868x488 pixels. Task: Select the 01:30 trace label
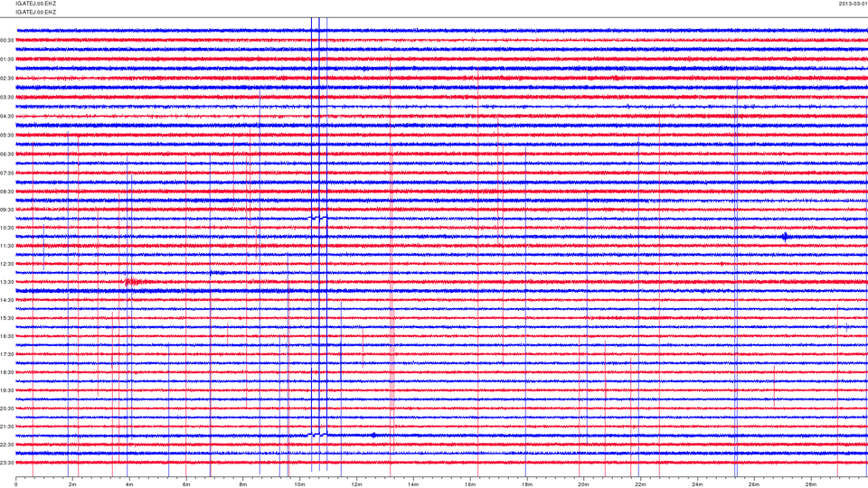point(7,60)
